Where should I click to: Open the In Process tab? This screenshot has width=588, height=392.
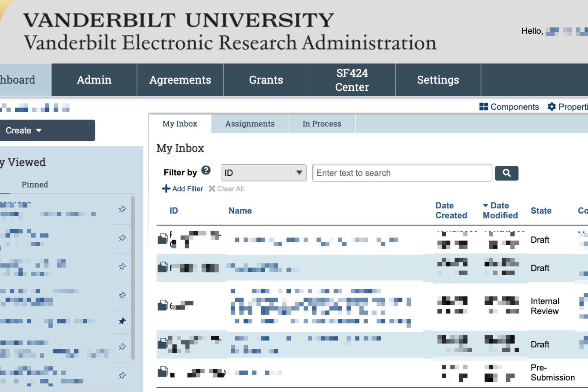pyautogui.click(x=322, y=124)
